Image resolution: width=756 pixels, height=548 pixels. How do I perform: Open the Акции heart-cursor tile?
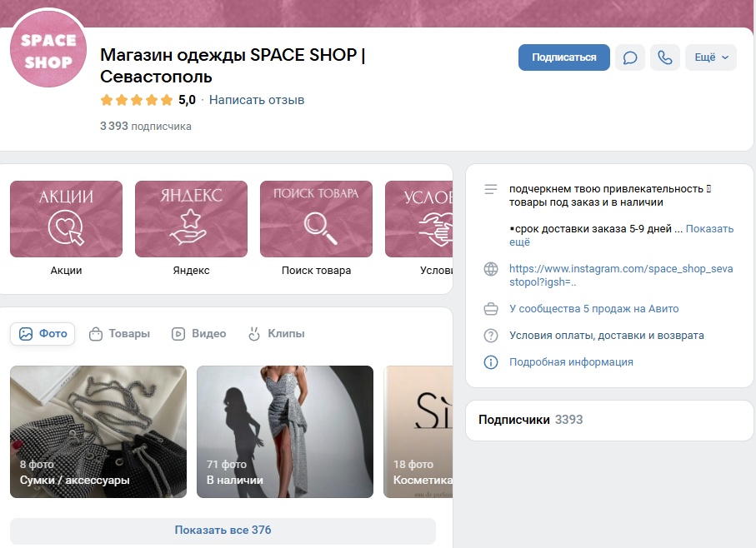click(x=66, y=219)
